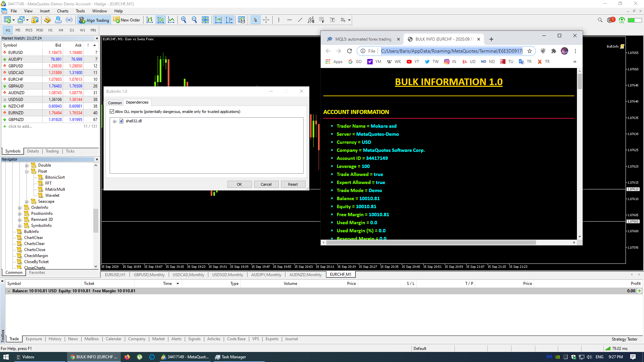
Task: Select the candlestick chart display mode
Action: click(x=161, y=20)
